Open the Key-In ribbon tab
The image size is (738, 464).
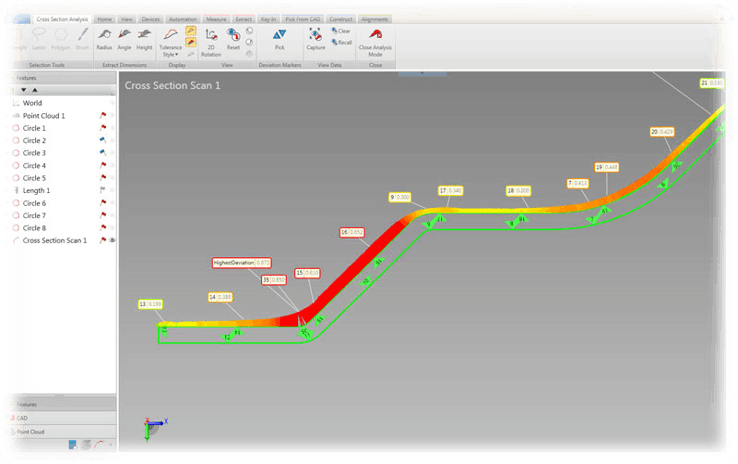click(x=268, y=19)
